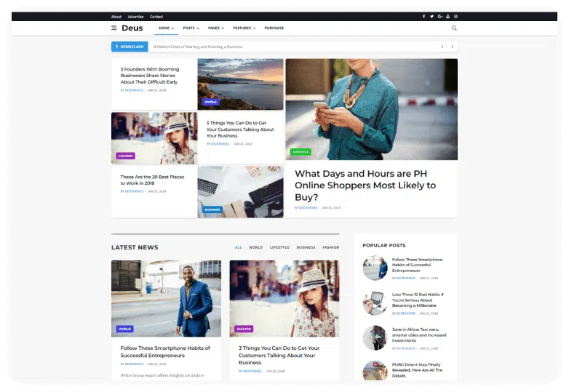The height and width of the screenshot is (392, 569).
Task: Click the Fashion tag in Latest News card
Action: [244, 329]
